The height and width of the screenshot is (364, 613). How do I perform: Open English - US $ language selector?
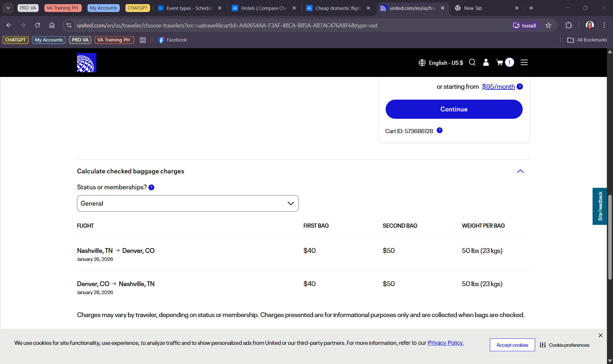click(441, 63)
